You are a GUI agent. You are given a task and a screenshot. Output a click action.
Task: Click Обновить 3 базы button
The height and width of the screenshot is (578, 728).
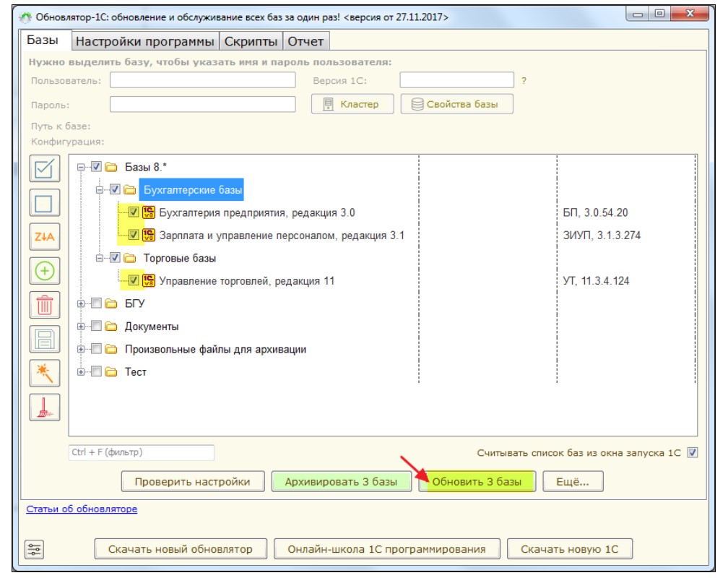(x=477, y=482)
